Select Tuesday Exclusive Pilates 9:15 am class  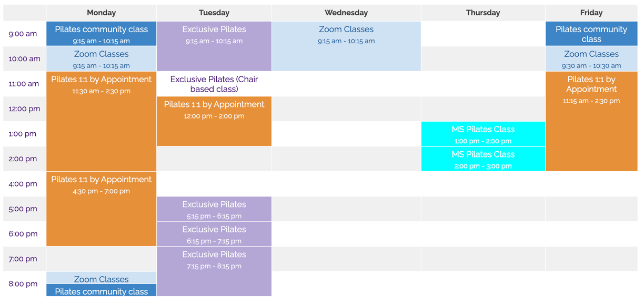pos(214,46)
